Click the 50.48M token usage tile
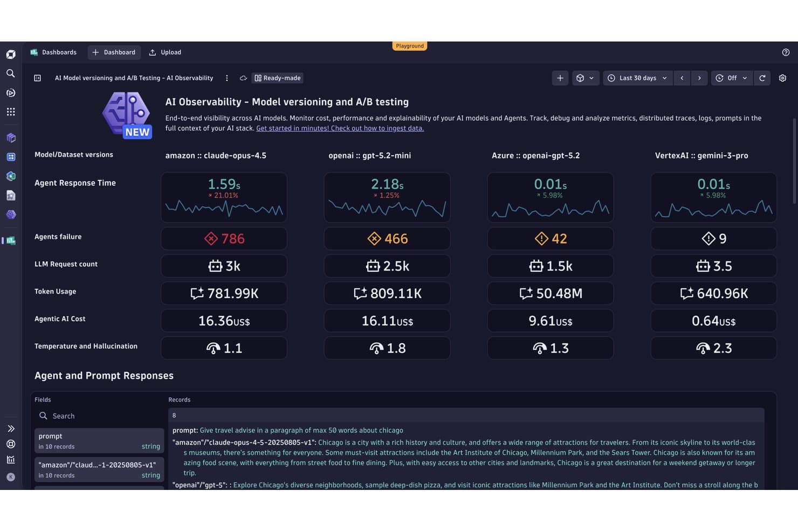 (551, 293)
